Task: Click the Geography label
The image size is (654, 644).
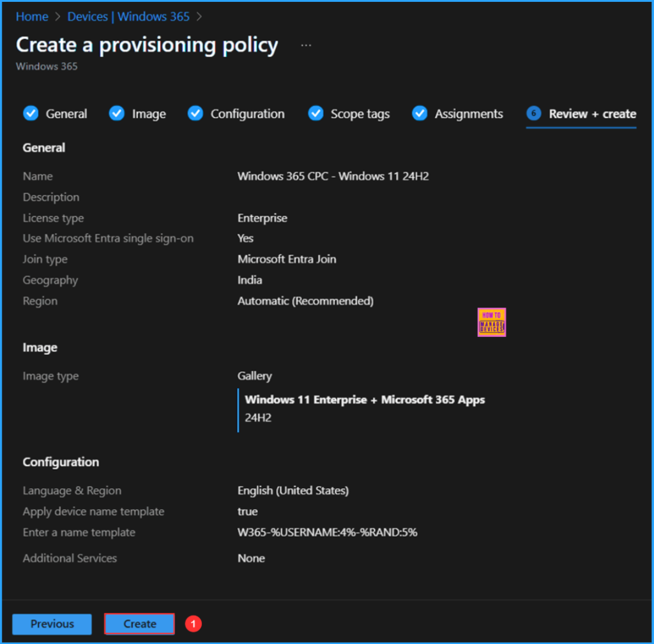Action: point(50,280)
